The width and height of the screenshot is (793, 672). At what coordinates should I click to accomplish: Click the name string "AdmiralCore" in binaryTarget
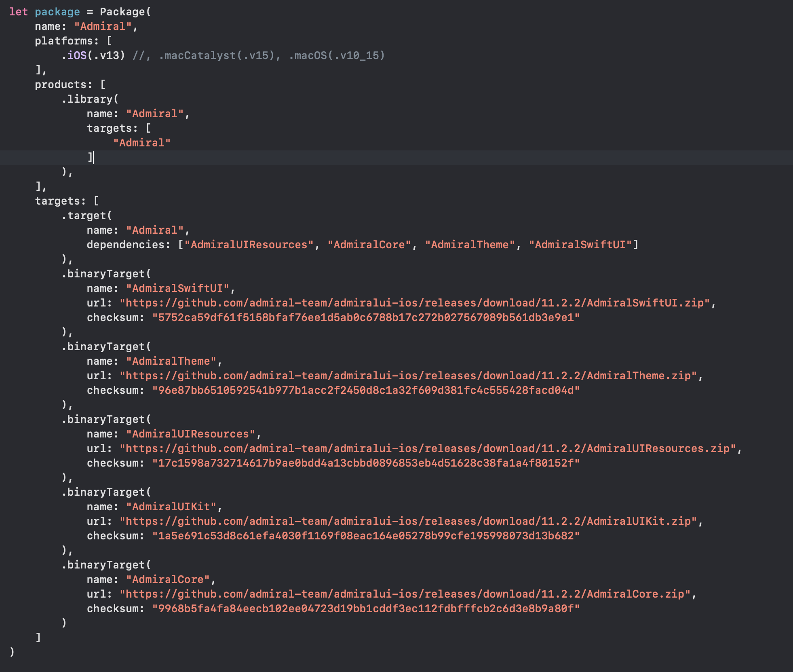pos(168,579)
